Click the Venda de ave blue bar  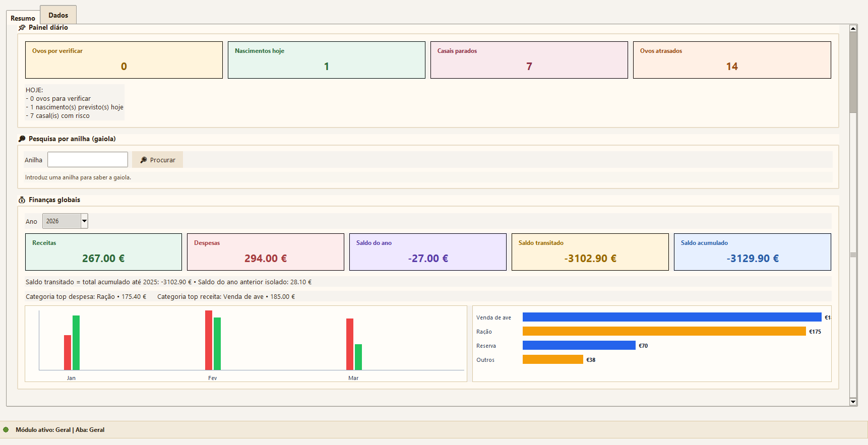(671, 317)
